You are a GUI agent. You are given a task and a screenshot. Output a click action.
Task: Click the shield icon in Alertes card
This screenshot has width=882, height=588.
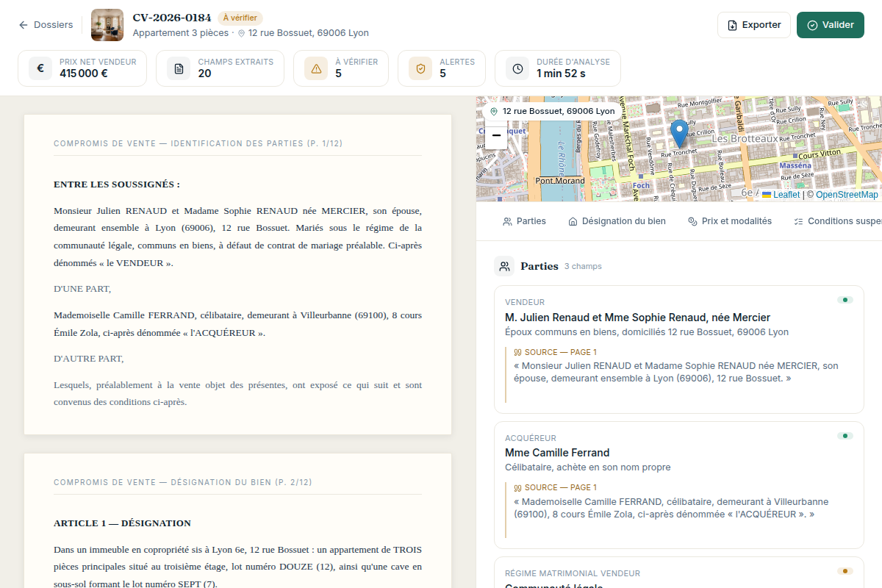420,68
